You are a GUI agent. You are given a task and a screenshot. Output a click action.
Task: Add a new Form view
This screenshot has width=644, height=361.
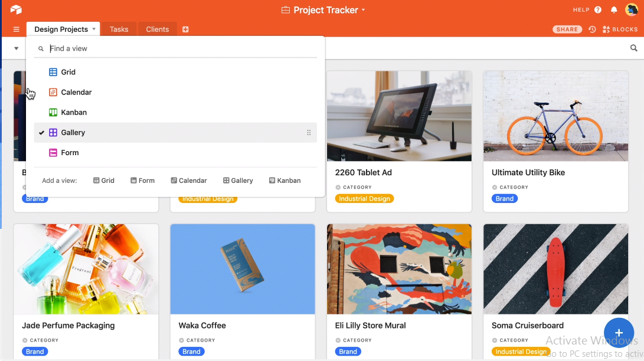pos(142,180)
